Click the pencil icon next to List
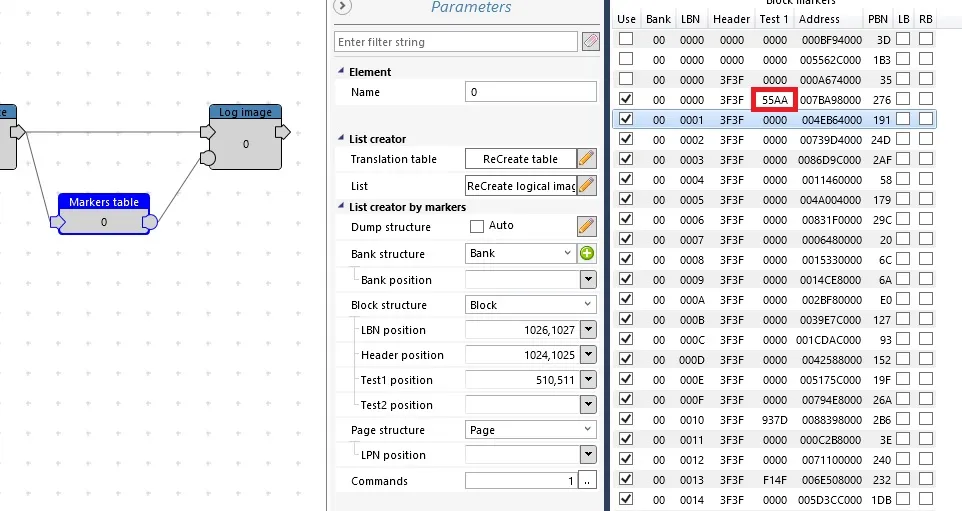Screen dimensions: 962x511 coord(587,185)
